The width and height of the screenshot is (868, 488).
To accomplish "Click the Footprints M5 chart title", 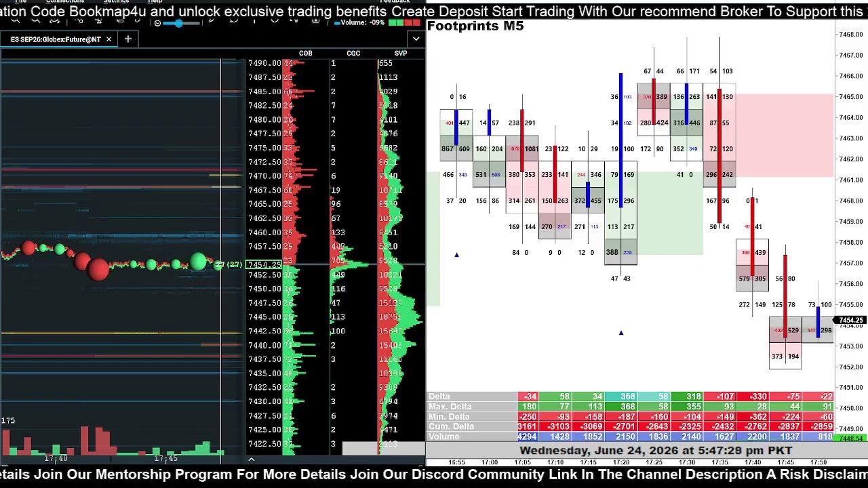I will (x=475, y=26).
